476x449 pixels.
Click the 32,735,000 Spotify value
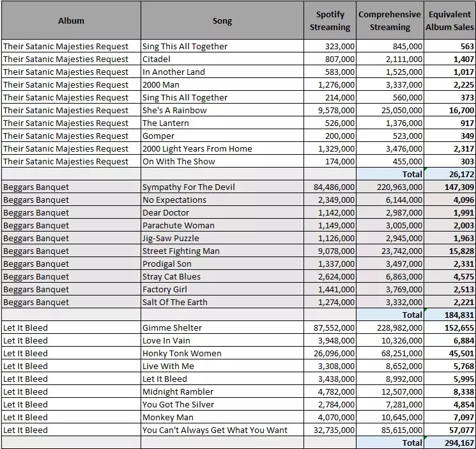pos(330,430)
